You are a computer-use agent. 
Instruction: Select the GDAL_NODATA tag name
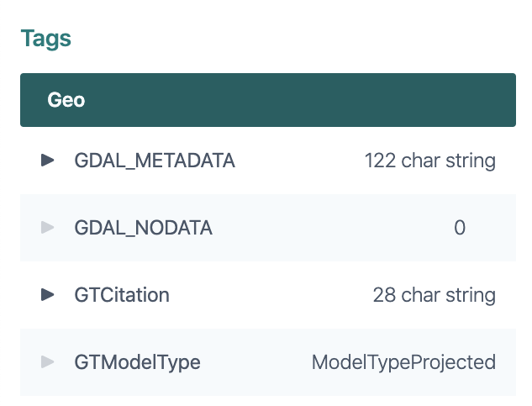[x=143, y=228]
